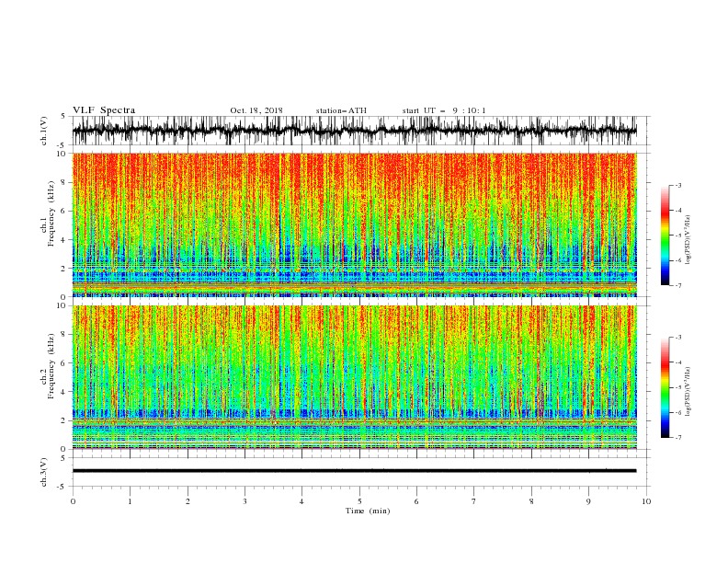Click the ch.1 PSD color scale bar
This screenshot has width=728, height=563.
[665, 236]
